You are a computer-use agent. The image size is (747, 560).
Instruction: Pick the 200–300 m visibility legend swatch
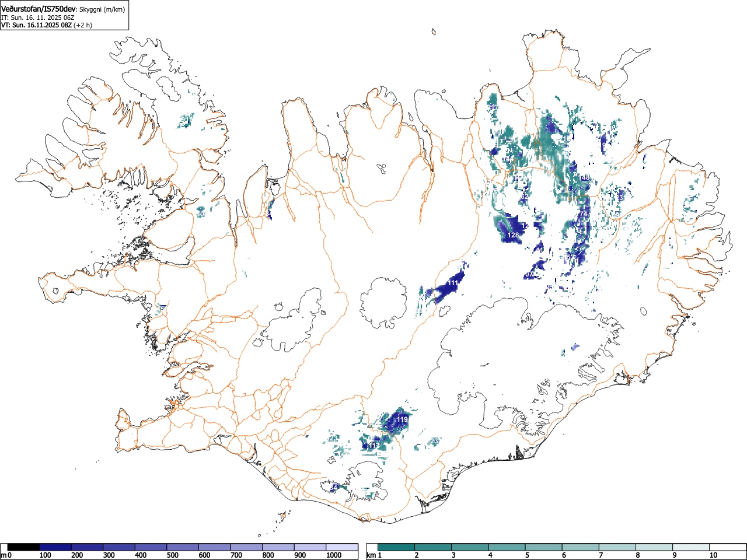(x=87, y=547)
